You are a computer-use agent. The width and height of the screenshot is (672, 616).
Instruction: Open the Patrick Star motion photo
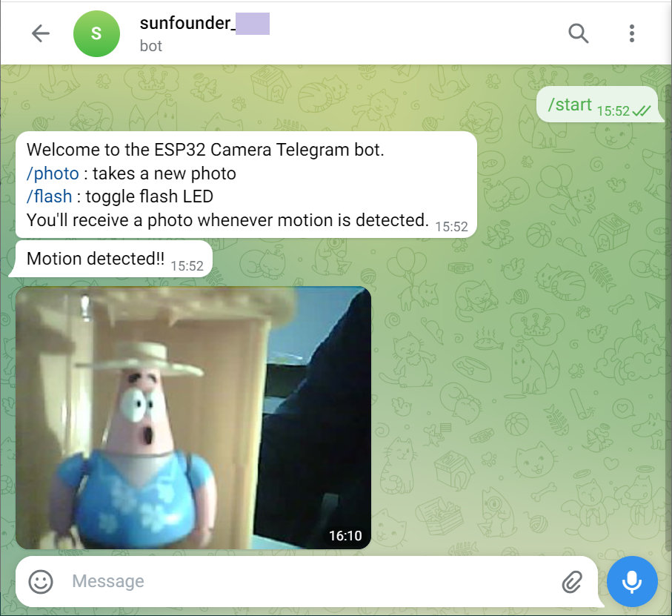(193, 417)
